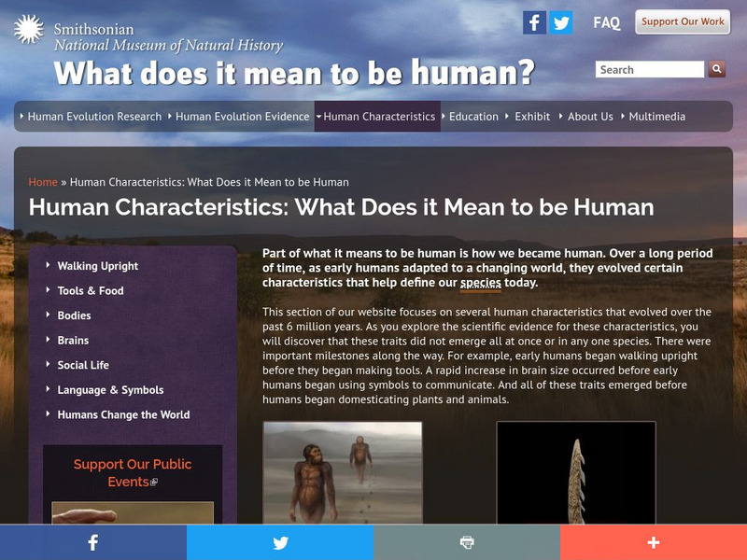
Task: Click the Support Our Work button
Action: pos(683,21)
